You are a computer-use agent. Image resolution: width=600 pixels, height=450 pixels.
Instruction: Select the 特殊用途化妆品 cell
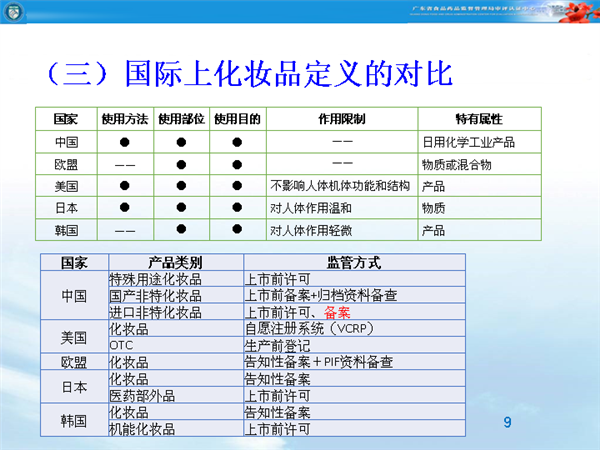point(155,279)
